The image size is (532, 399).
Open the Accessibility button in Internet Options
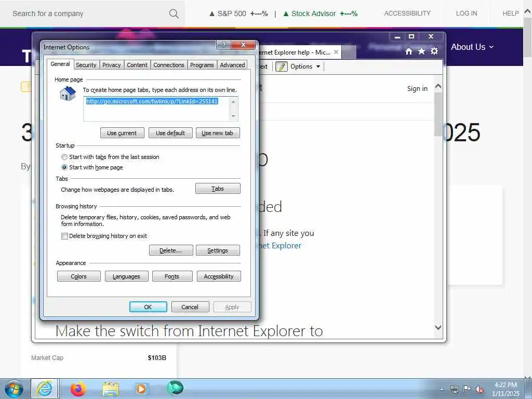pos(219,276)
